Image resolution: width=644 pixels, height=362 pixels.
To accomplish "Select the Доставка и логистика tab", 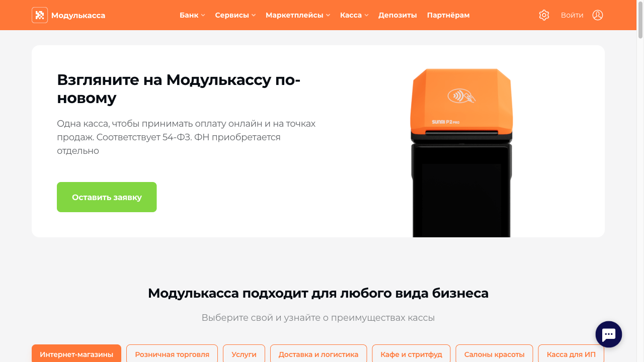I will coord(318,353).
